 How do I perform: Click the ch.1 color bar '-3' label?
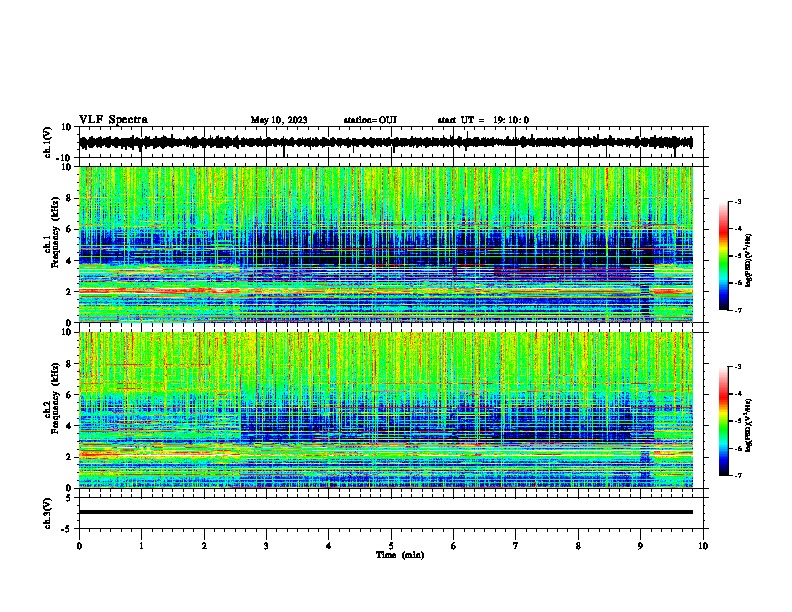738,201
